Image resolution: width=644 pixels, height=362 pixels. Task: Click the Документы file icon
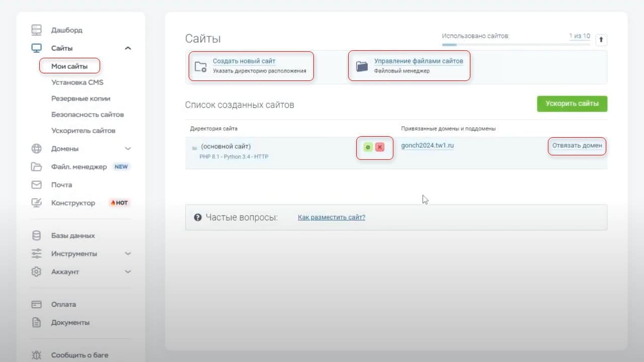point(36,322)
